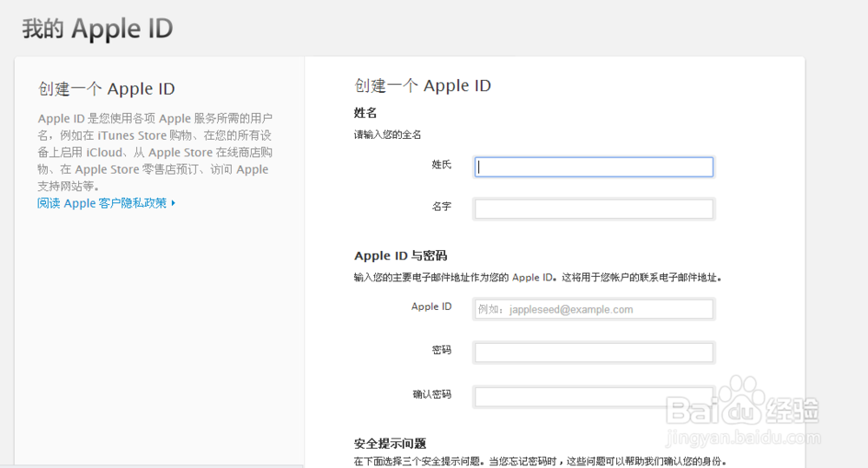Select the 确认密码 confirm password field

pos(594,397)
